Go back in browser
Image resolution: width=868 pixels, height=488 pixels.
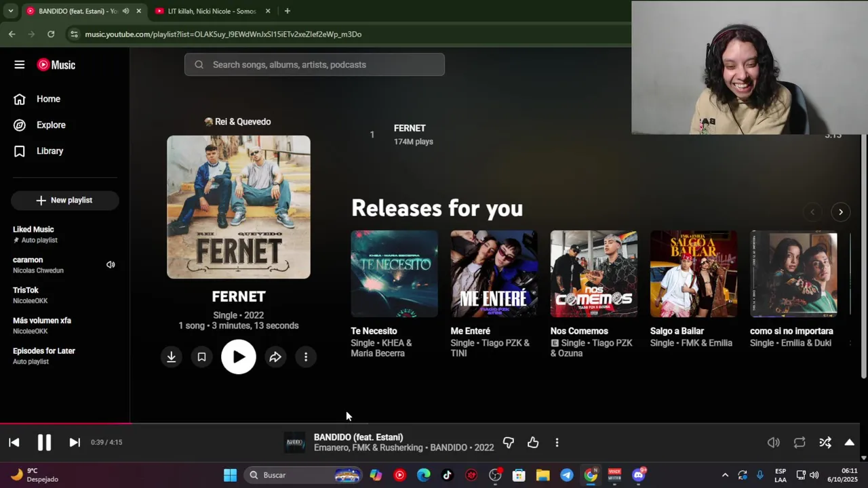[x=12, y=34]
